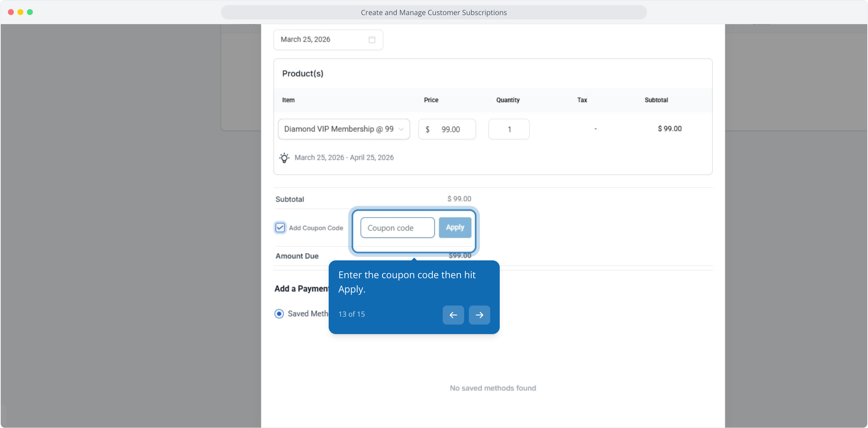Click the Item column header

click(288, 100)
